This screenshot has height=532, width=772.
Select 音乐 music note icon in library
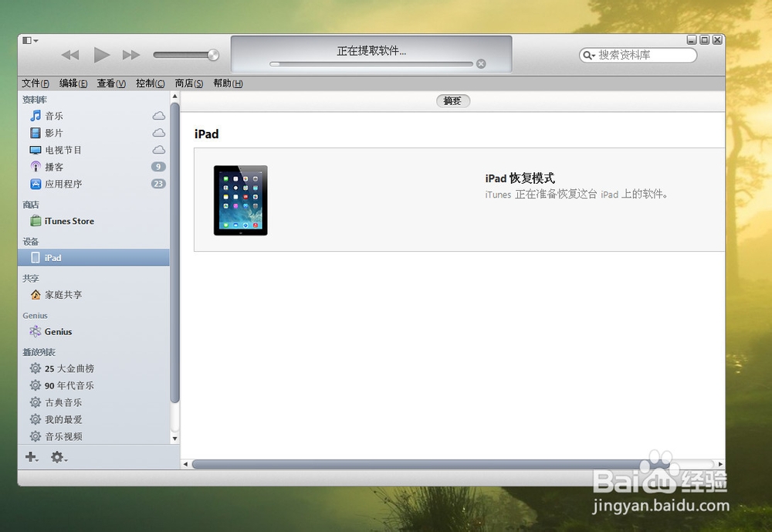click(x=36, y=116)
